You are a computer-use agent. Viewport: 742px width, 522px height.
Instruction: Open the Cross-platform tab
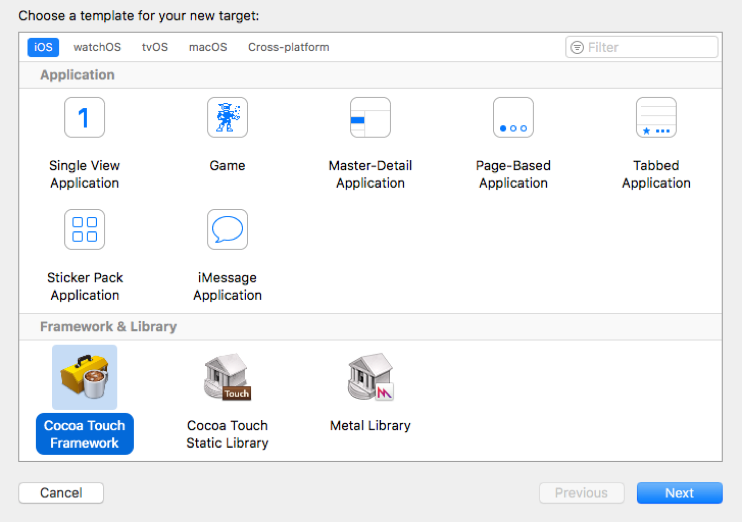[x=288, y=47]
